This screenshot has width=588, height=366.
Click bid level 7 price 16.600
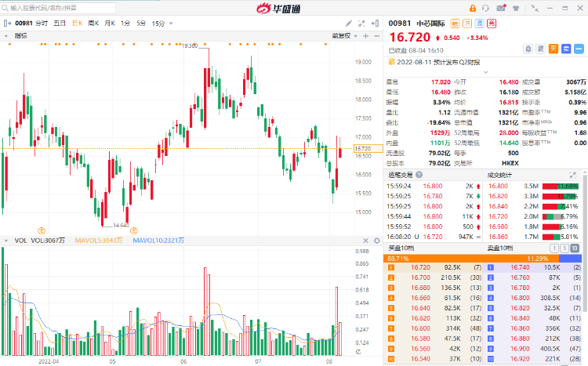(x=420, y=328)
